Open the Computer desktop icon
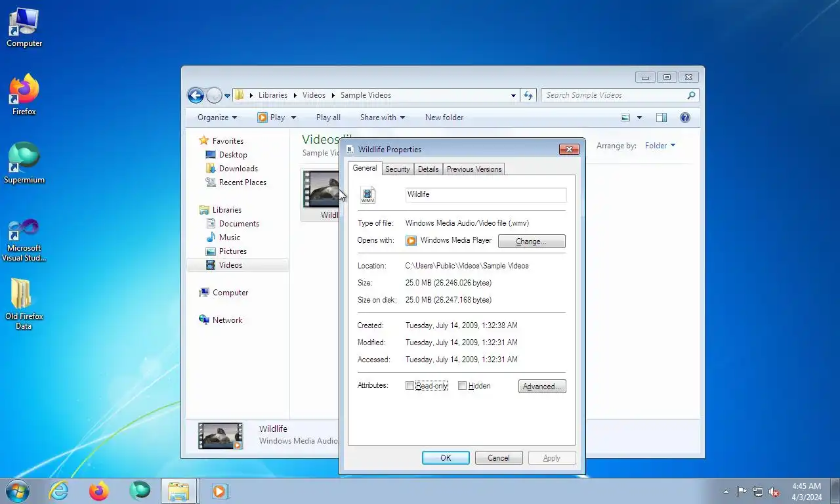 (24, 28)
